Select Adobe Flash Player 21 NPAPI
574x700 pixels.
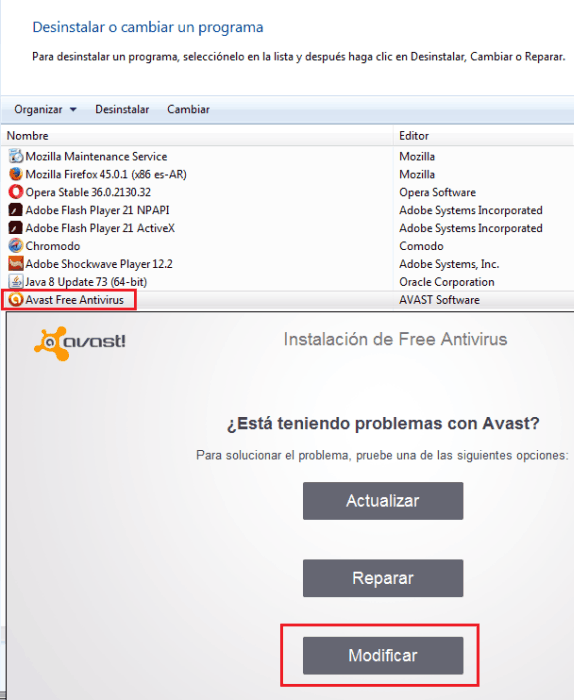pos(287,210)
